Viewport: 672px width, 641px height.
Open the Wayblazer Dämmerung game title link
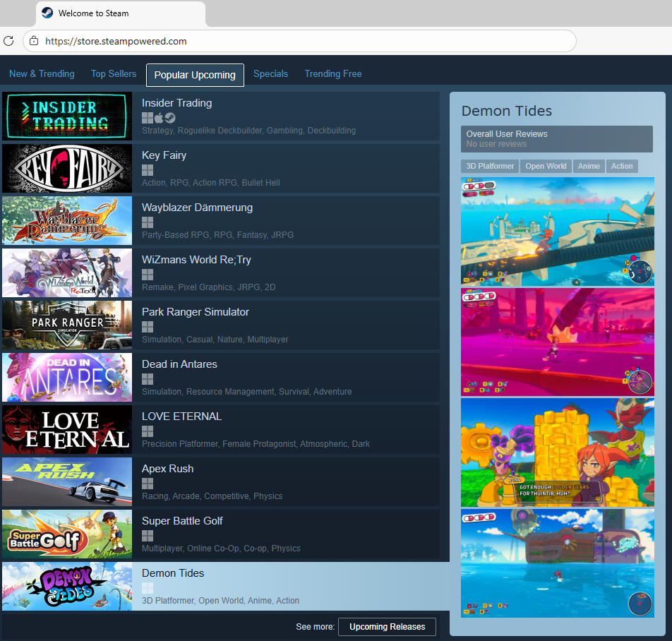pyautogui.click(x=197, y=208)
